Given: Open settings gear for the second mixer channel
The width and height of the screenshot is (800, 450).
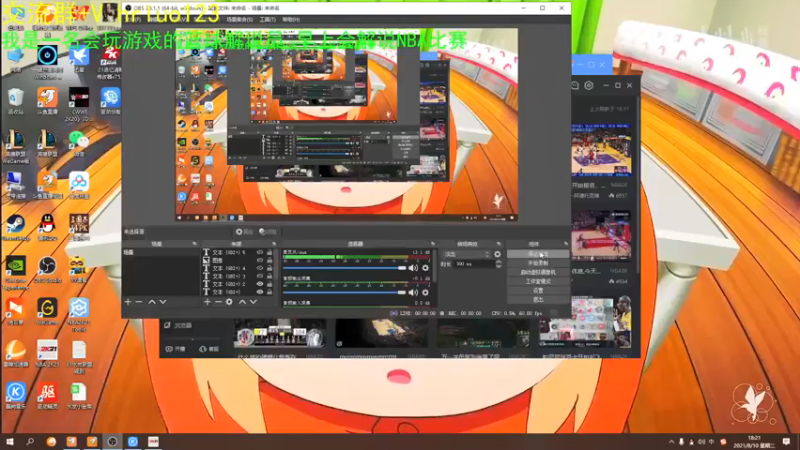Looking at the screenshot, I should [x=426, y=292].
